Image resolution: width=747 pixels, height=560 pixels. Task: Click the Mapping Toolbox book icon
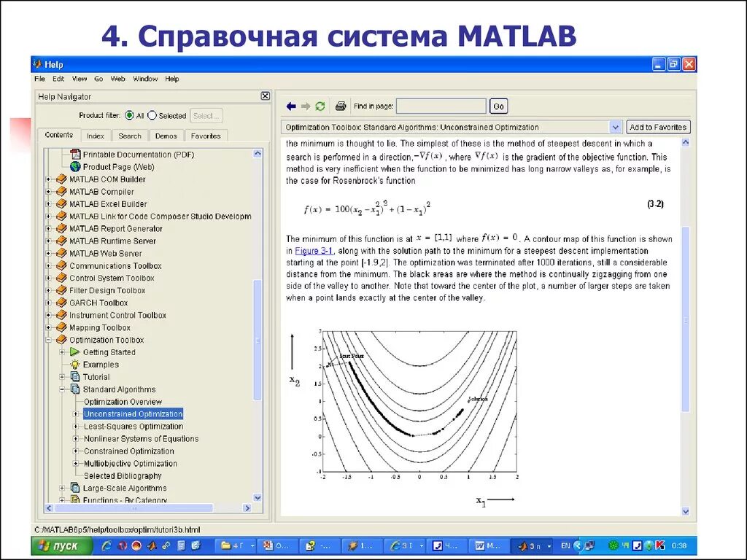tap(61, 327)
